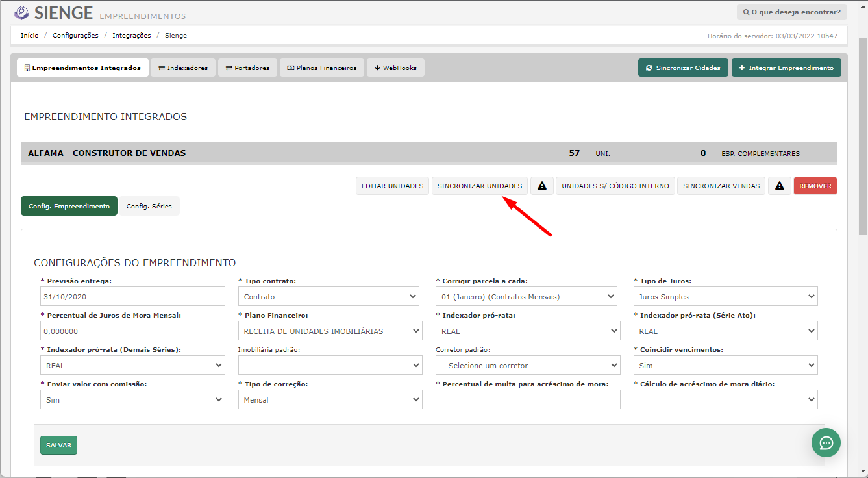Click the red Remover button
This screenshot has width=868, height=478.
tap(815, 186)
